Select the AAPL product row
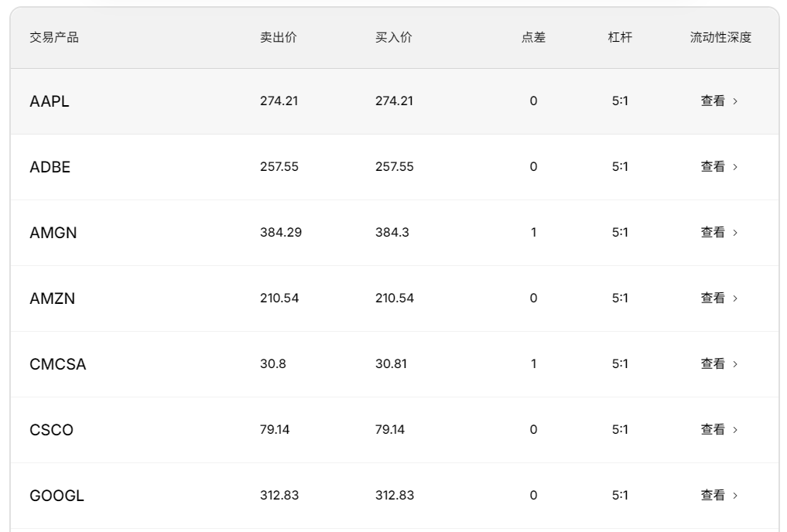The image size is (787, 532). coord(50,101)
